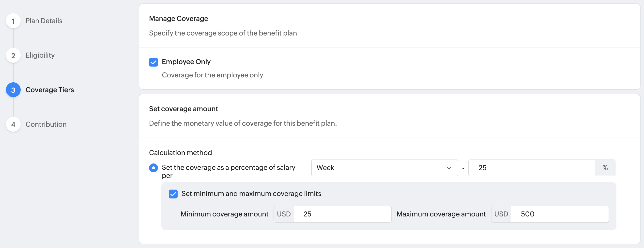Select percentage of salary radio button

tap(153, 168)
